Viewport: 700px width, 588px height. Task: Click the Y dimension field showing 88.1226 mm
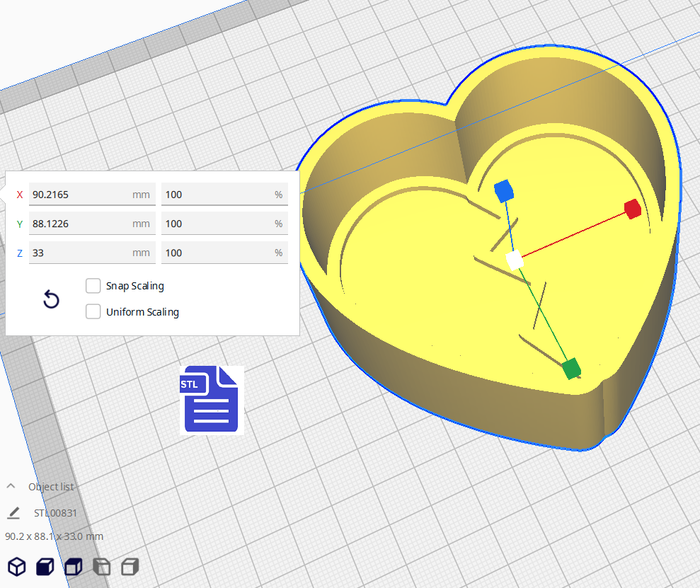92,224
